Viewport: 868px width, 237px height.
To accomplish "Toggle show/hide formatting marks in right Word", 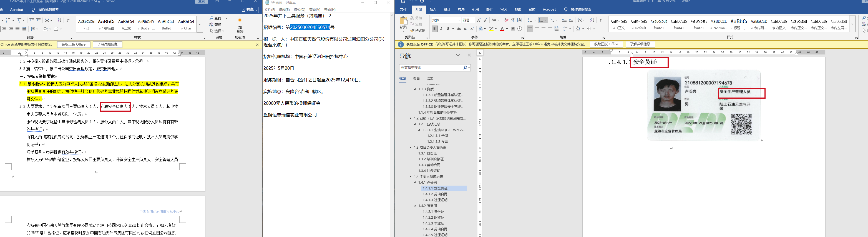I will [601, 20].
